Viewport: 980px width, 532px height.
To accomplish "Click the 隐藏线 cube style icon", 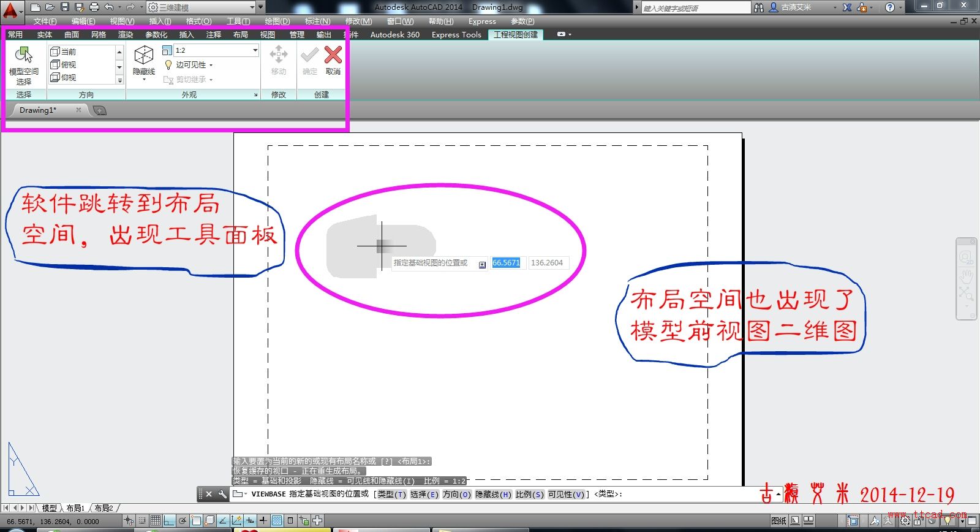I will (144, 55).
